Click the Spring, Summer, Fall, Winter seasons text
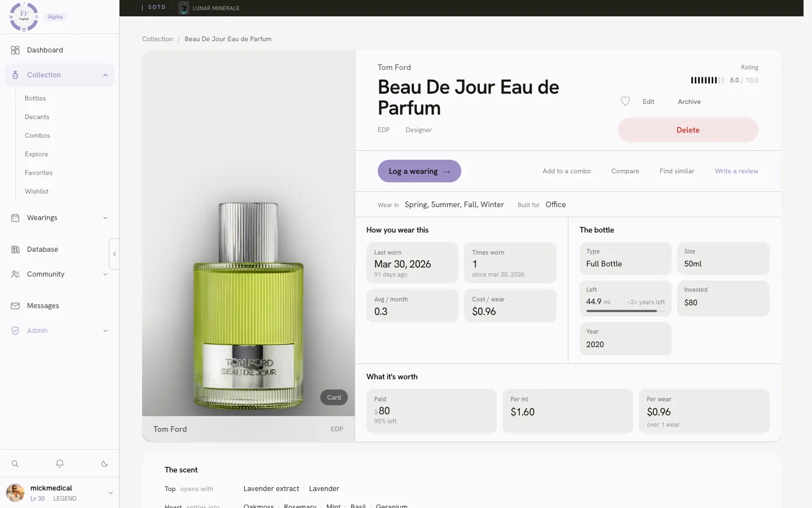Image resolution: width=812 pixels, height=508 pixels. tap(454, 205)
